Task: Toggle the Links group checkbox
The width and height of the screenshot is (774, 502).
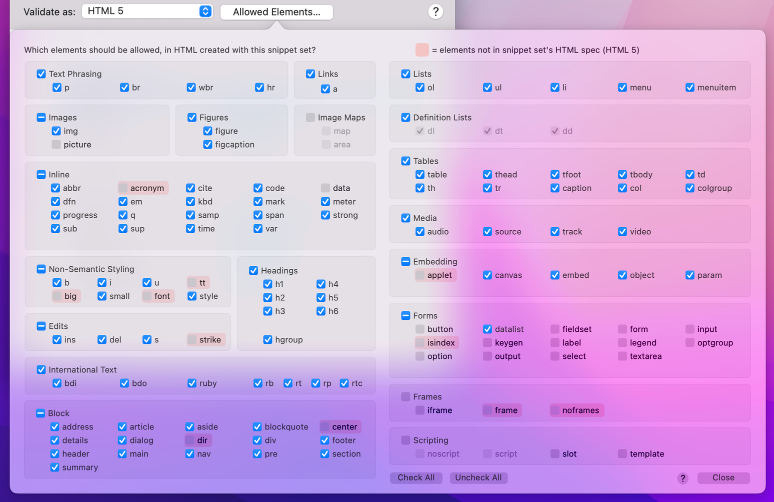Action: 310,74
